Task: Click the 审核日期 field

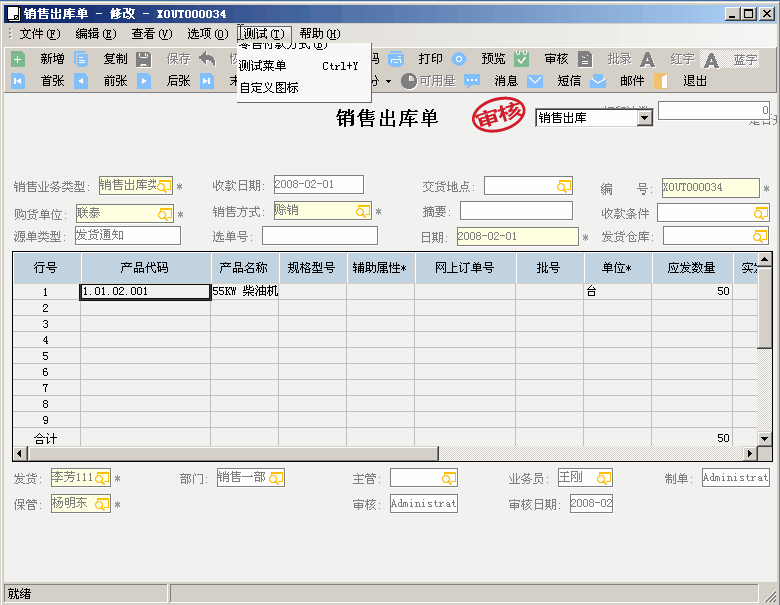Action: click(591, 504)
